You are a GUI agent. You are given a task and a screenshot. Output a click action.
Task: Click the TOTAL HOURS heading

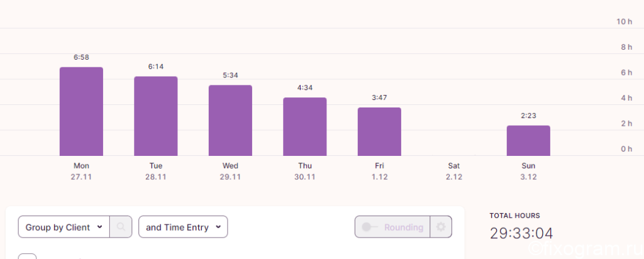[x=514, y=216]
